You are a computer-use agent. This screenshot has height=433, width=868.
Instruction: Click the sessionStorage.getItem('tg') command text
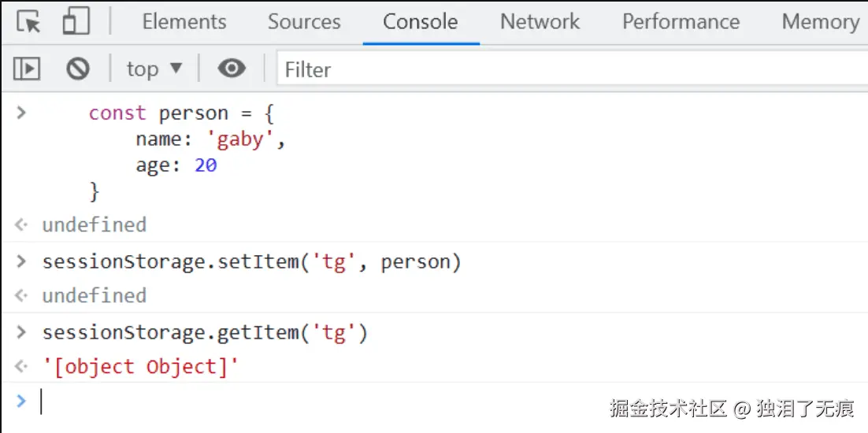[x=205, y=333]
